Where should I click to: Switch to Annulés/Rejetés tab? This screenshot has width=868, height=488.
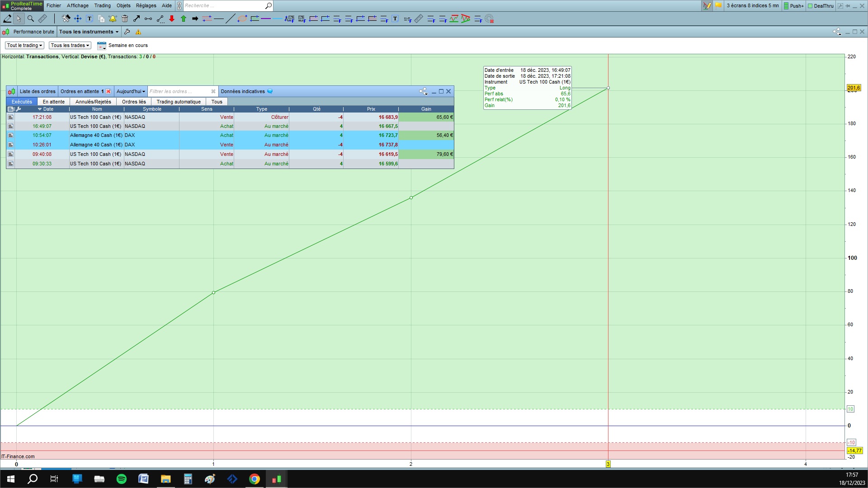click(93, 102)
